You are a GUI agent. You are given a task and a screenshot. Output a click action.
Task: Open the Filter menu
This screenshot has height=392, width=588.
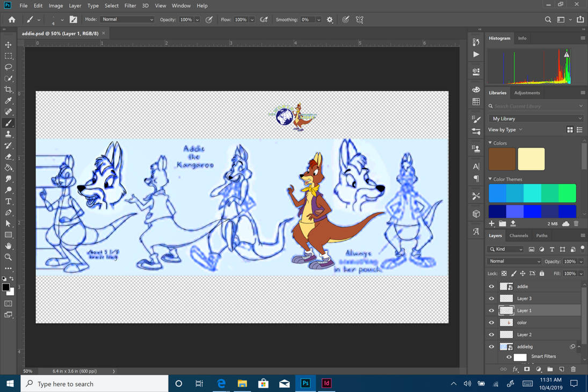coord(130,5)
